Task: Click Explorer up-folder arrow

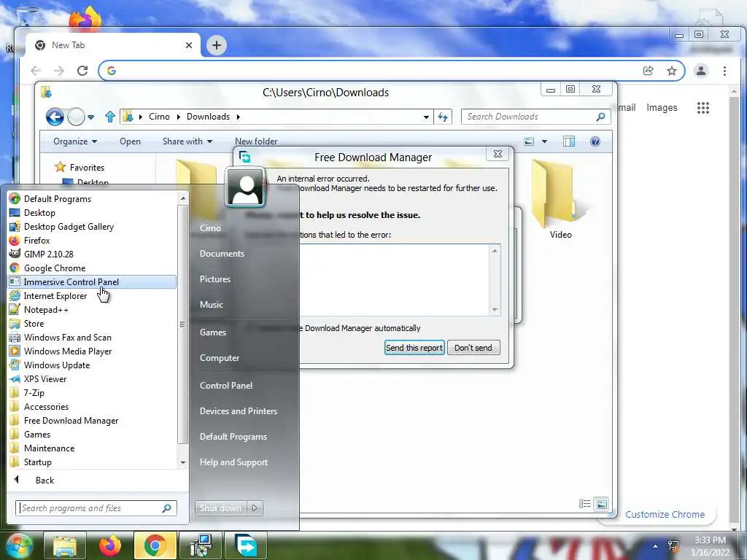Action: click(110, 117)
